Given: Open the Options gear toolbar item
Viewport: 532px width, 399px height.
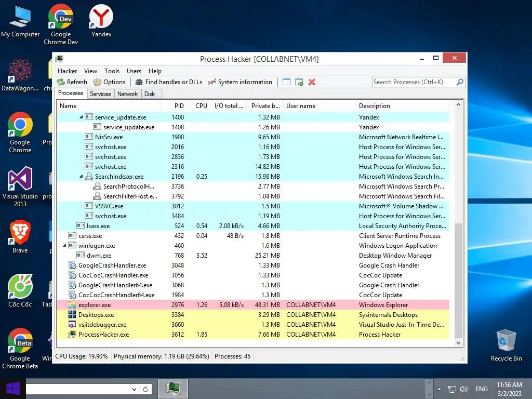Looking at the screenshot, I should (109, 82).
